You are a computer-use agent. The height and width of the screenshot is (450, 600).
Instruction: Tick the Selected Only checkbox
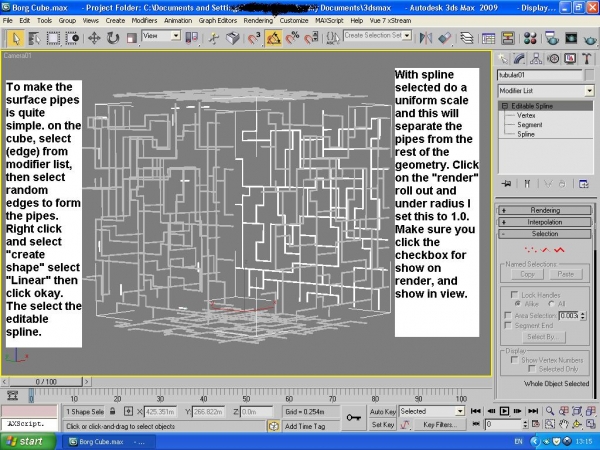tap(532, 369)
